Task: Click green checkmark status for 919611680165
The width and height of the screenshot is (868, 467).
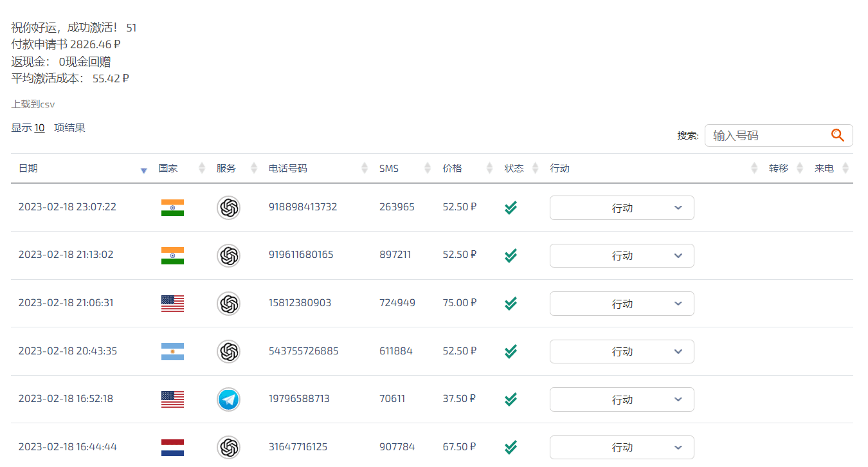Action: pyautogui.click(x=511, y=255)
